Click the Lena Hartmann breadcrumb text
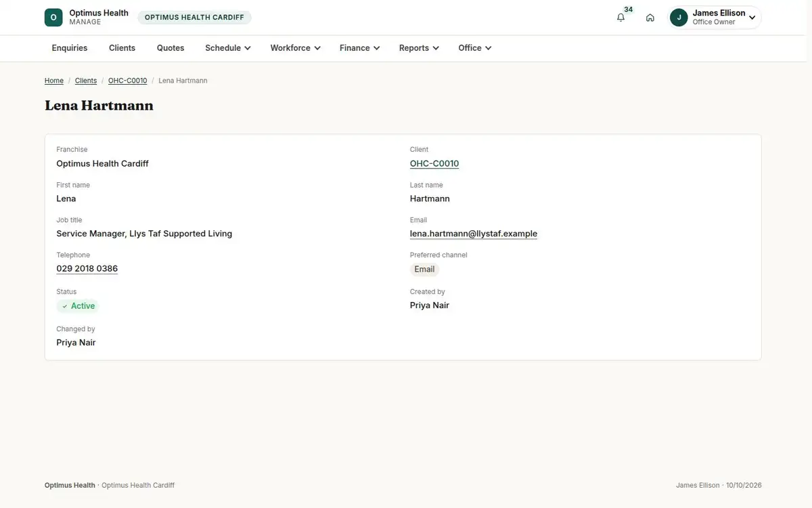 183,81
